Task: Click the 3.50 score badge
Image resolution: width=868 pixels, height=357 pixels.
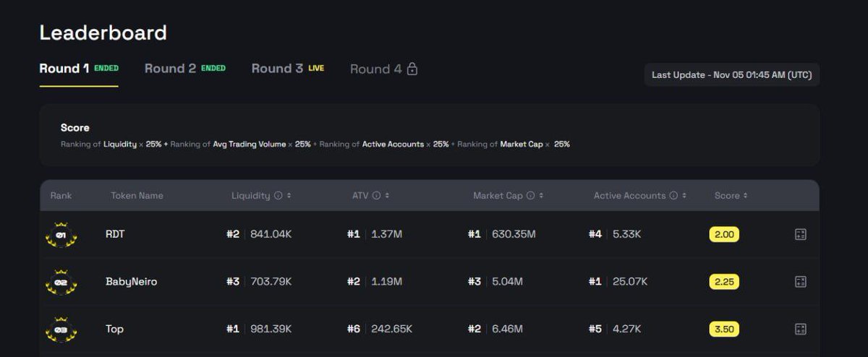Action: (x=724, y=329)
